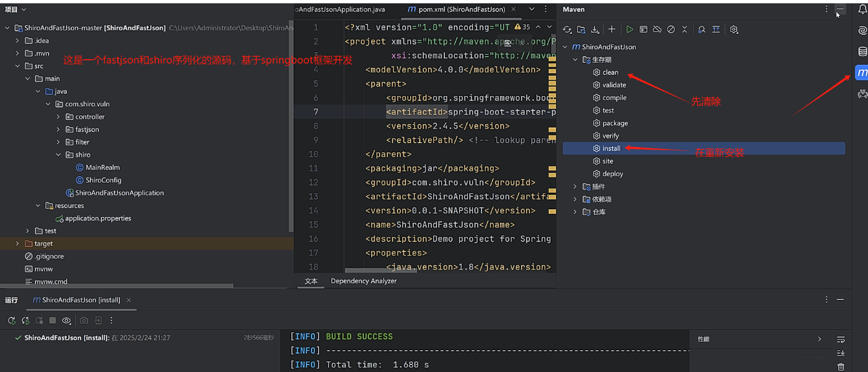Rerun the install build icon

point(11,320)
